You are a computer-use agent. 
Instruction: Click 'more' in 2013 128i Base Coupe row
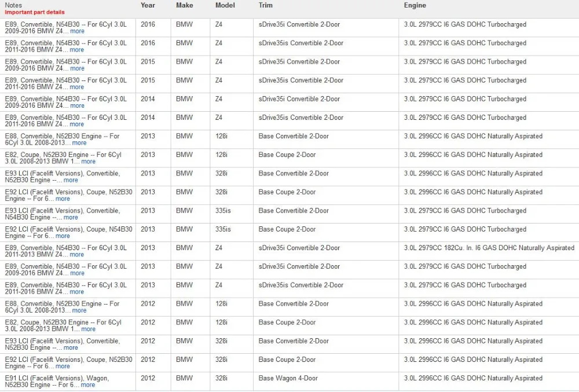[88, 162]
